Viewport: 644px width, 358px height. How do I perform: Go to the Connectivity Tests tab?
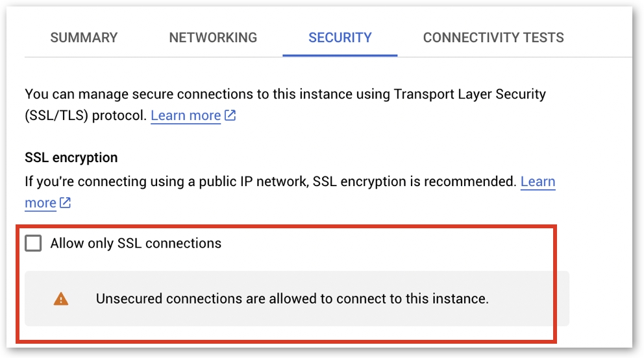493,38
